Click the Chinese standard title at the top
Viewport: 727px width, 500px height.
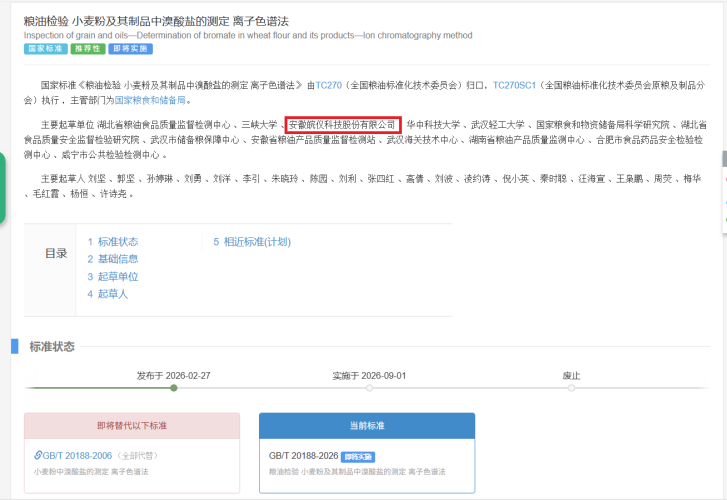point(156,21)
